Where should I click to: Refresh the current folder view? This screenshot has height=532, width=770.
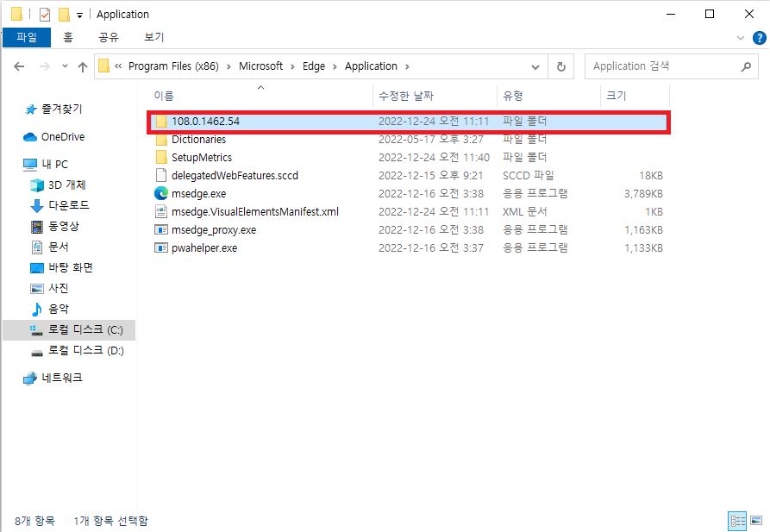point(562,66)
